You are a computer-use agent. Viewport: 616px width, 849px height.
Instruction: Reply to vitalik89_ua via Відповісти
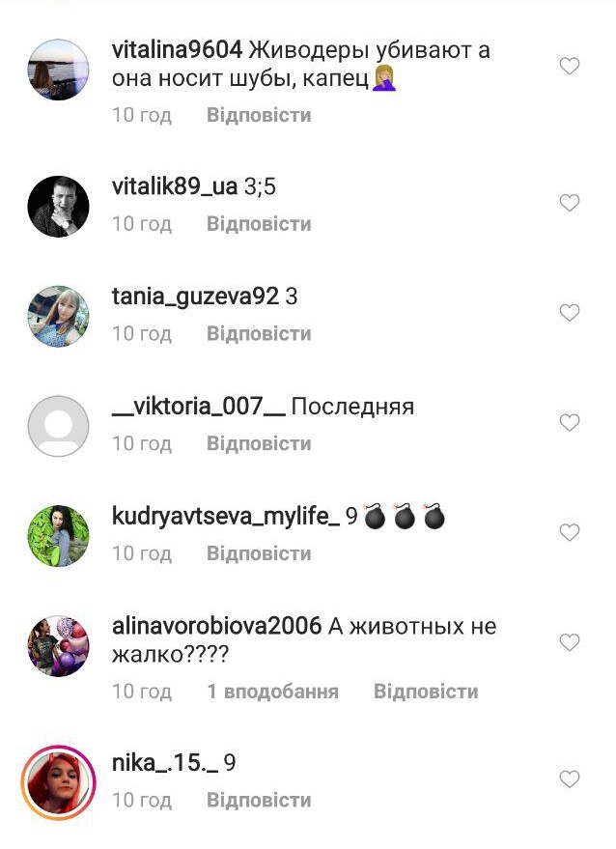(x=260, y=224)
